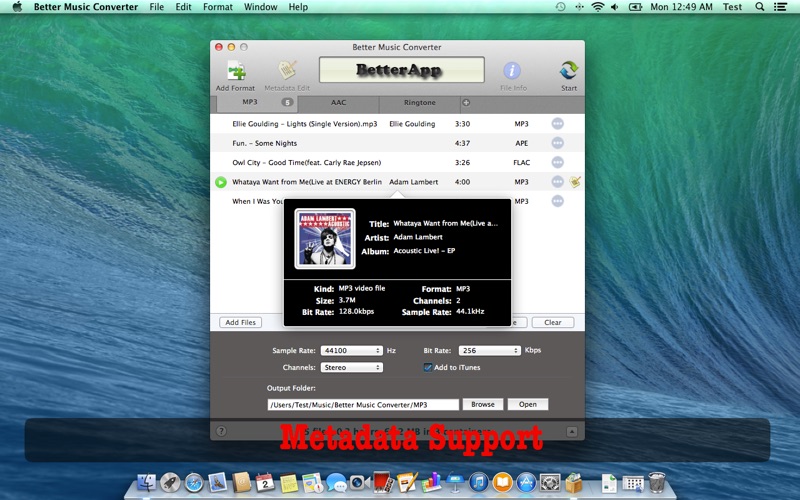Click the help question mark icon

[221, 431]
